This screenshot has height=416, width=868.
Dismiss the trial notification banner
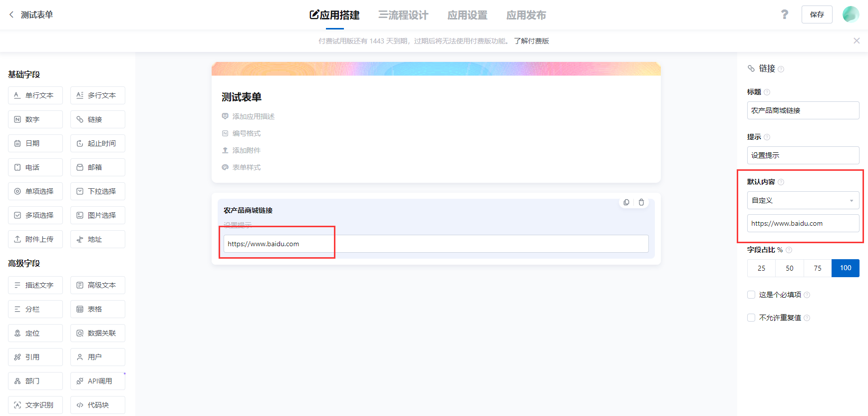point(857,41)
